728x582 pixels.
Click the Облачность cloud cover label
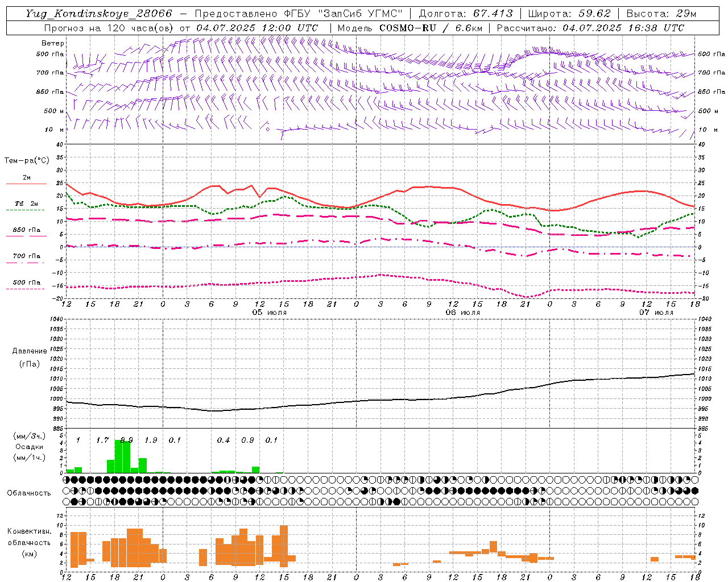click(x=29, y=493)
